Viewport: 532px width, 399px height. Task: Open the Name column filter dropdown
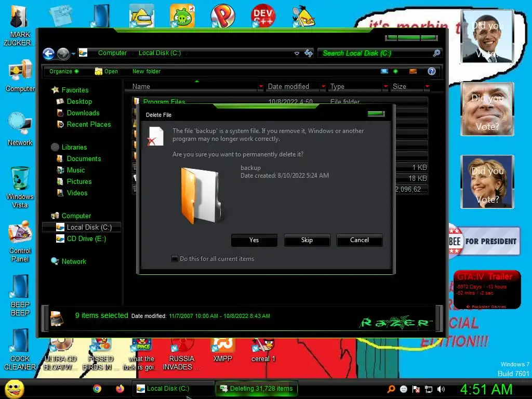[261, 87]
